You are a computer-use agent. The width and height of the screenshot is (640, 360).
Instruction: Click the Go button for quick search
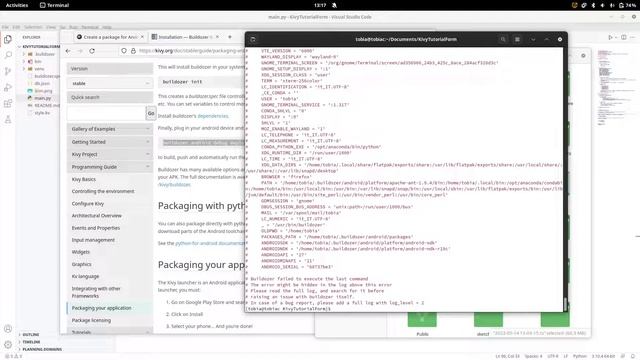click(151, 113)
